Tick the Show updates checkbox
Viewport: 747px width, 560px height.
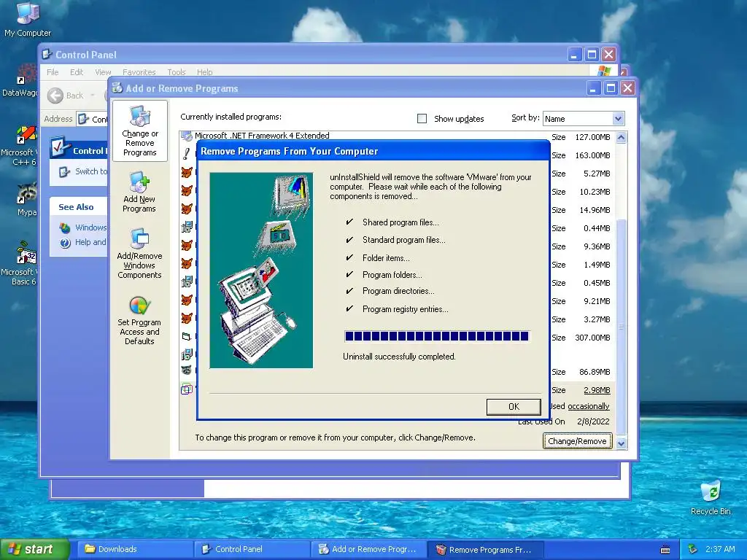[x=422, y=119]
